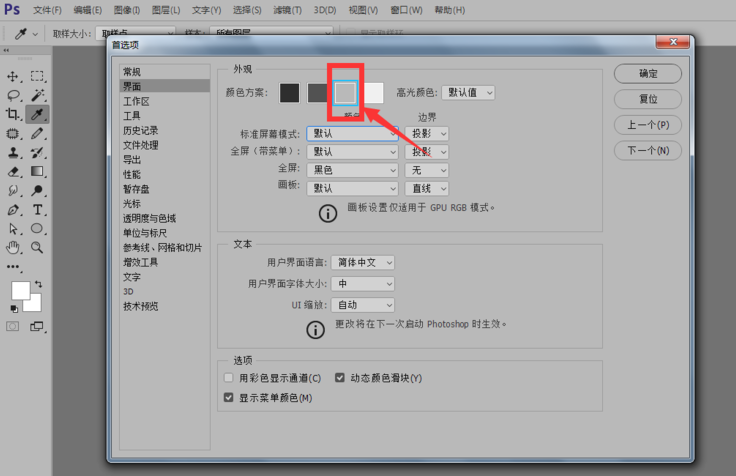The image size is (736, 476).
Task: Select the Magic Wand tool
Action: pyautogui.click(x=37, y=95)
